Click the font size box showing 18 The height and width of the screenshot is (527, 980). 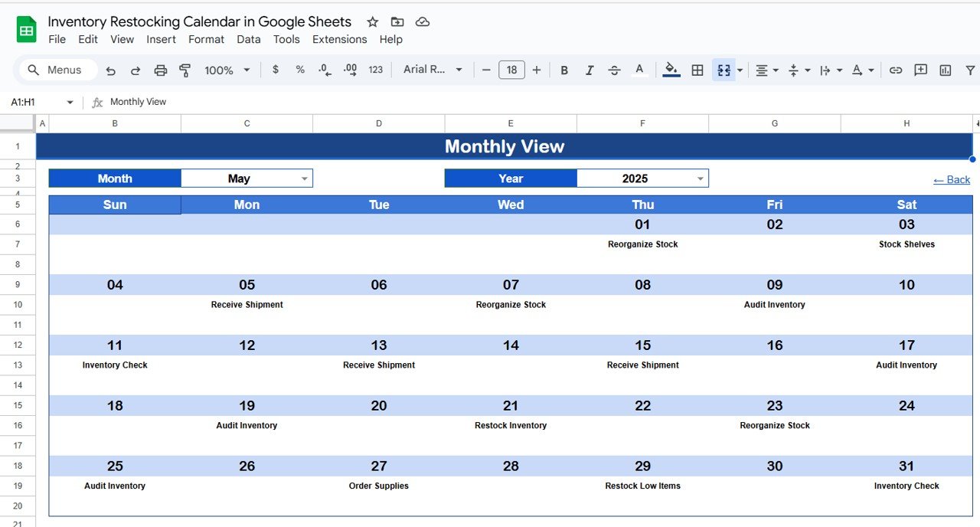click(511, 70)
